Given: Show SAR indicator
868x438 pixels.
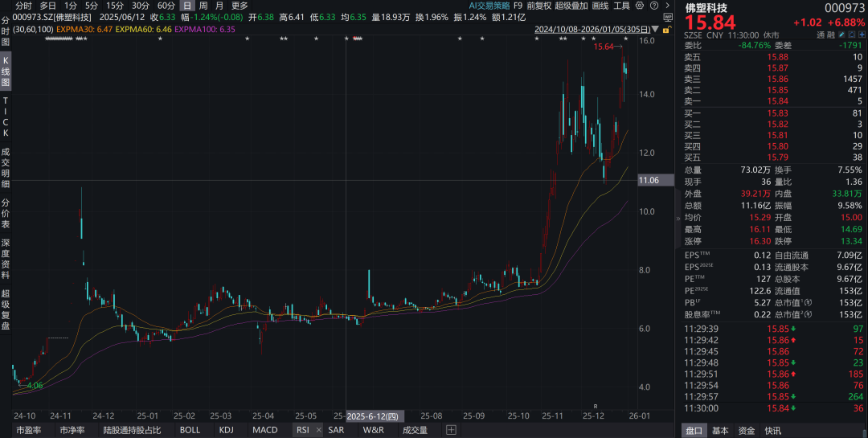Looking at the screenshot, I should pos(335,430).
